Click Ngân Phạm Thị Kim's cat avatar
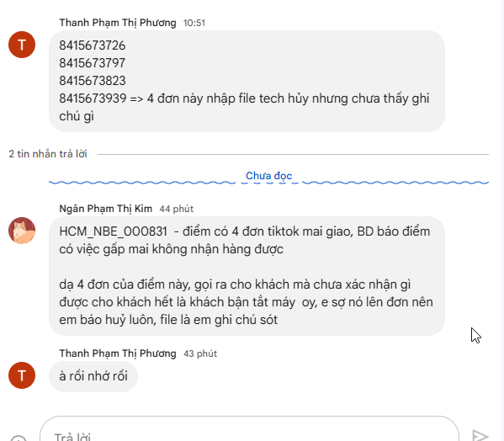The width and height of the screenshot is (504, 441). click(22, 231)
